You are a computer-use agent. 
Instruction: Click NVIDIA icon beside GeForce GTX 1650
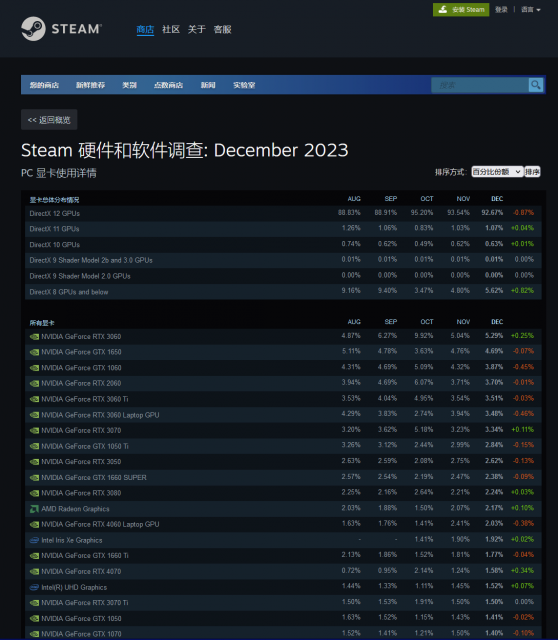click(34, 352)
